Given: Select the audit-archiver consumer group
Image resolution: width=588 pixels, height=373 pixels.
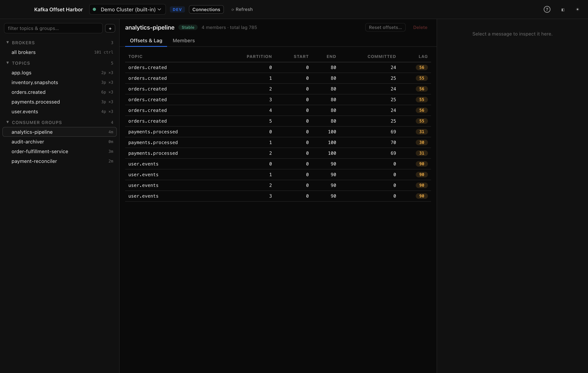Looking at the screenshot, I should click(x=60, y=142).
